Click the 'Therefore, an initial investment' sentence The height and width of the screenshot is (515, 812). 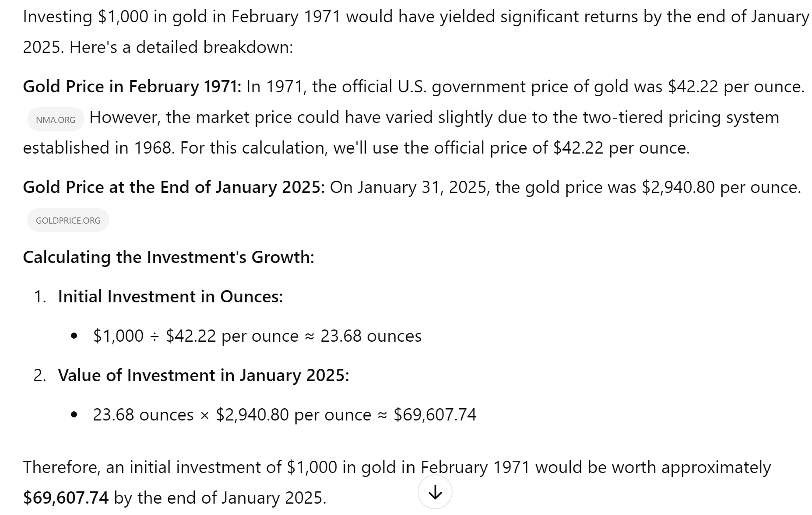[x=397, y=483]
